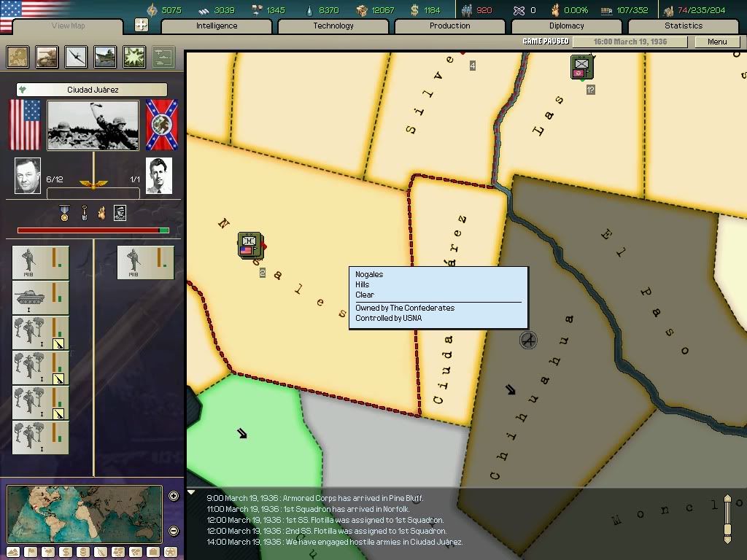Image resolution: width=747 pixels, height=560 pixels.
Task: Click the industrial capacity factory icon
Action: [x=668, y=10]
